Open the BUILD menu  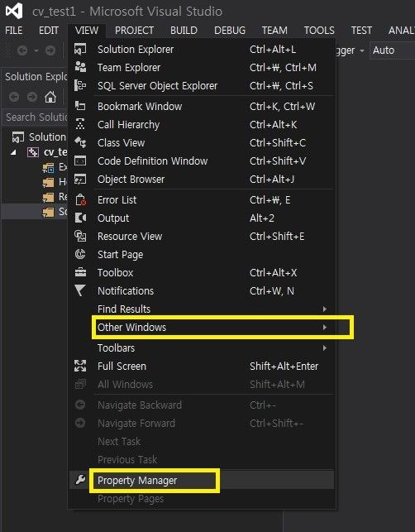click(184, 31)
